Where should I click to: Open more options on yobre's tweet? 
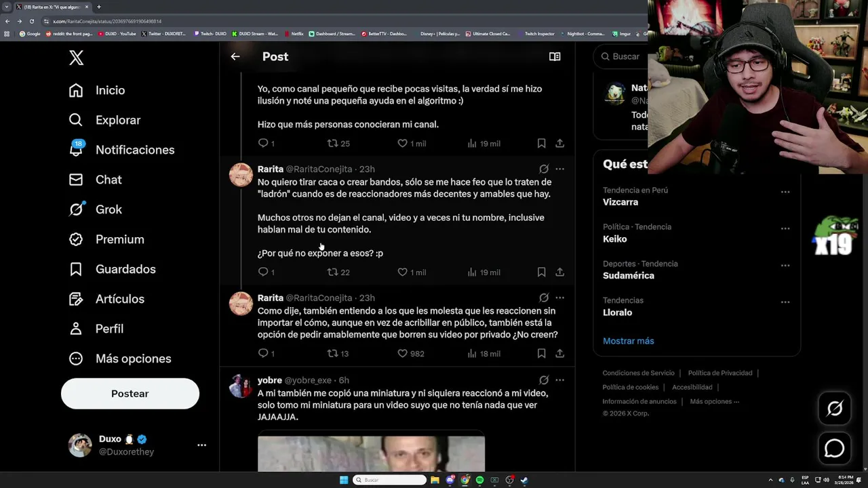(559, 380)
